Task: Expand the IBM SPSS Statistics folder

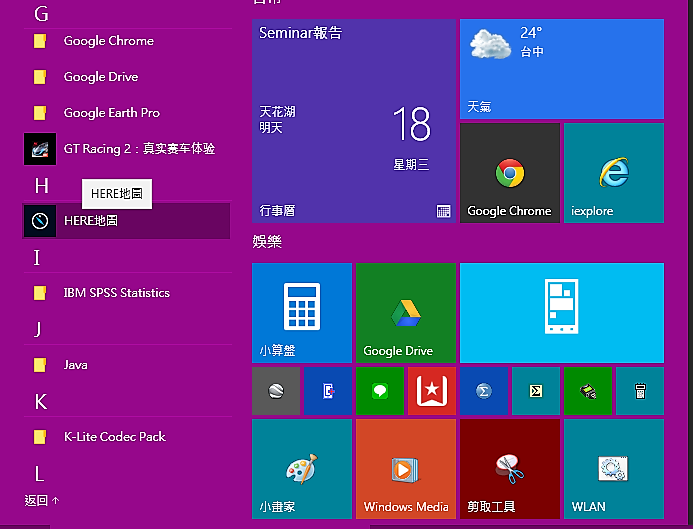Action: point(126,293)
